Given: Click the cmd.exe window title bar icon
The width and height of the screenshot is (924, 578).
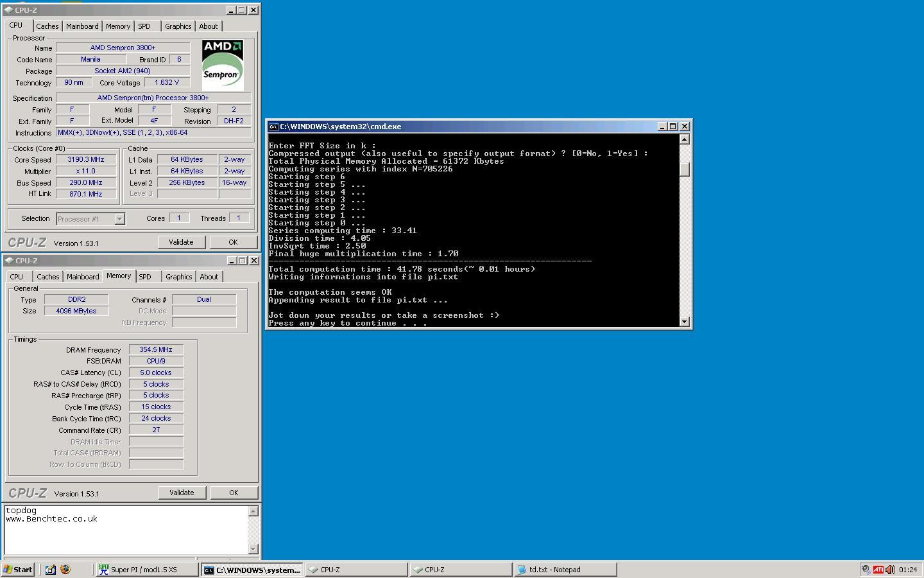Looking at the screenshot, I should coord(273,127).
